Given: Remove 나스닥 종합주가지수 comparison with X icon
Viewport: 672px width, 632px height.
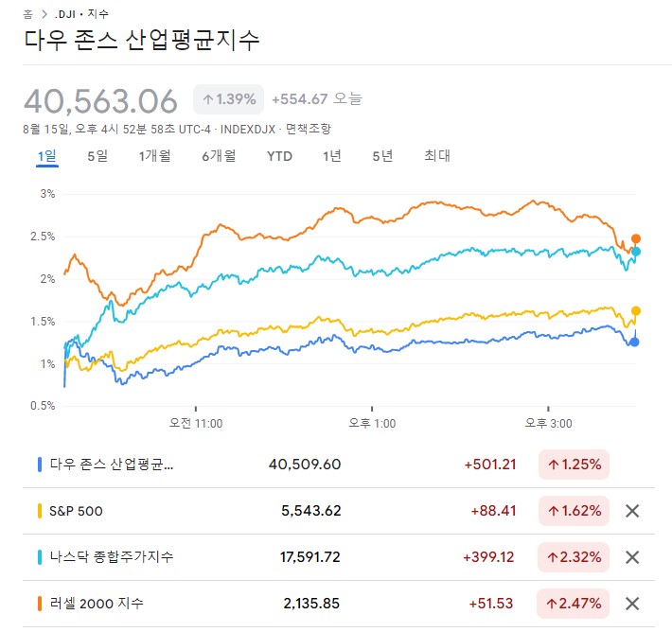Looking at the screenshot, I should pos(633,557).
